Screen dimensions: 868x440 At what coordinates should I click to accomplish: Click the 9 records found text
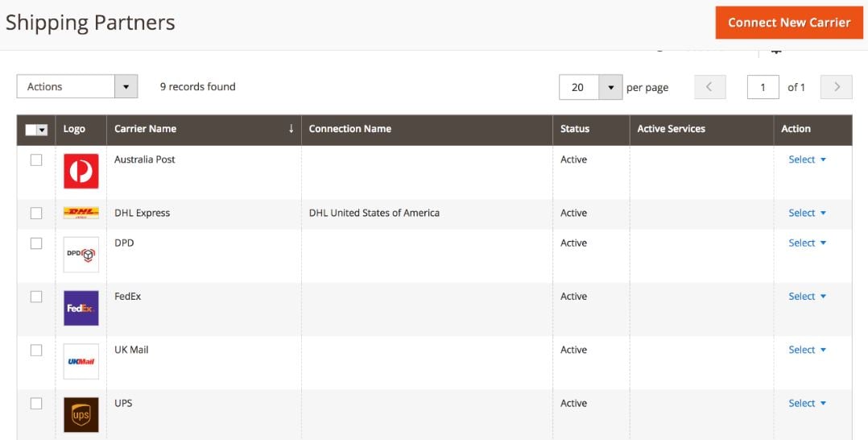click(x=197, y=86)
